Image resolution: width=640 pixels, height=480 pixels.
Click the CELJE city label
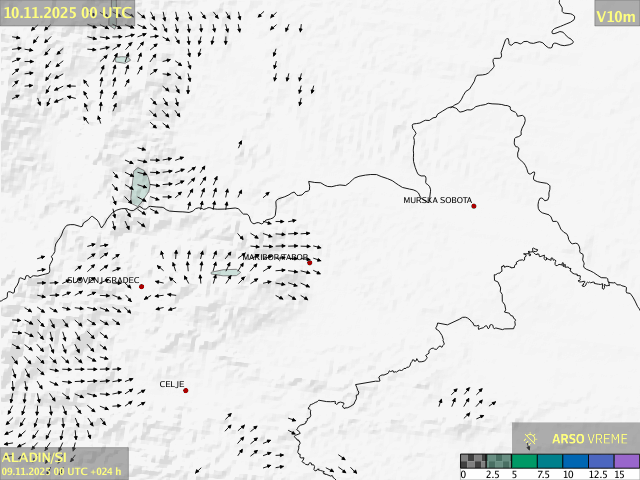[171, 384]
